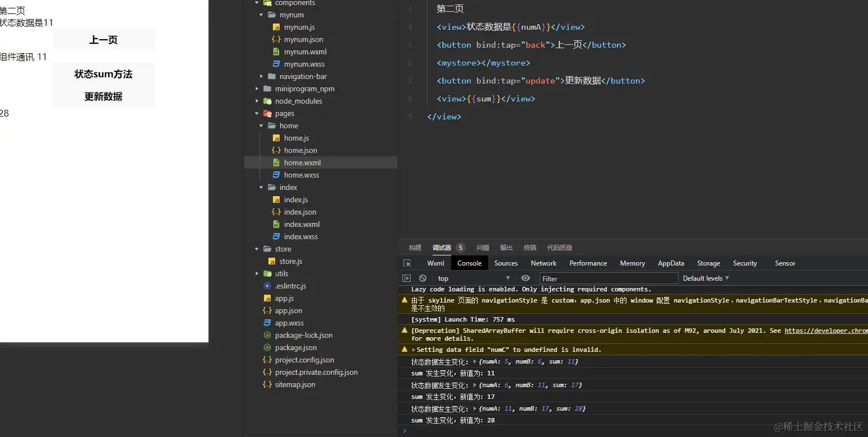The width and height of the screenshot is (868, 437).
Task: Open the index.wxss stylesheet
Action: point(299,236)
